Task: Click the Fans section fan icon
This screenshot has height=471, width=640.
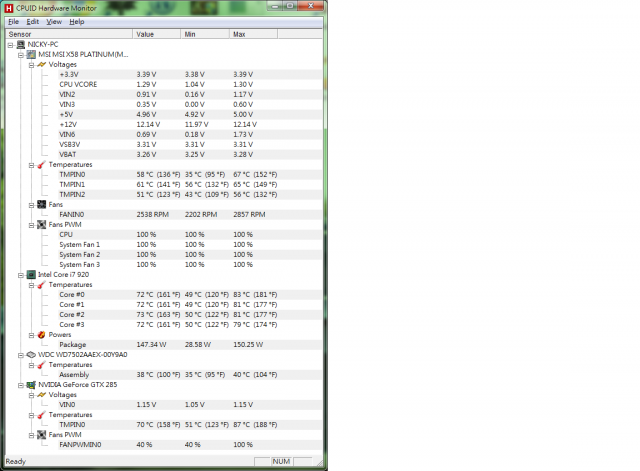Action: [41, 204]
